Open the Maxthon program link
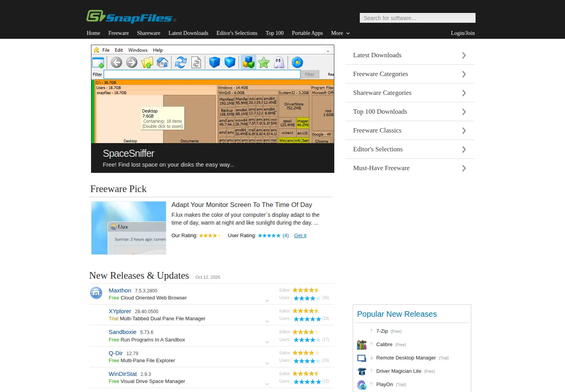The image size is (565, 392). (120, 290)
